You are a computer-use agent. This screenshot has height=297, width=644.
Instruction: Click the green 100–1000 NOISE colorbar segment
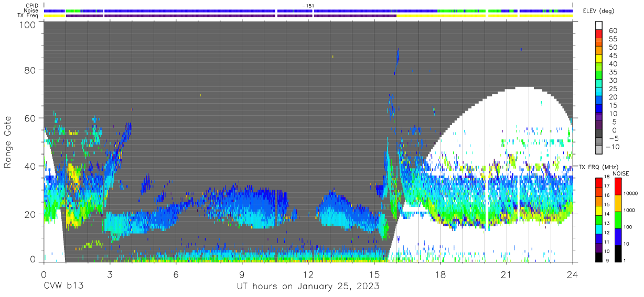tap(617, 219)
